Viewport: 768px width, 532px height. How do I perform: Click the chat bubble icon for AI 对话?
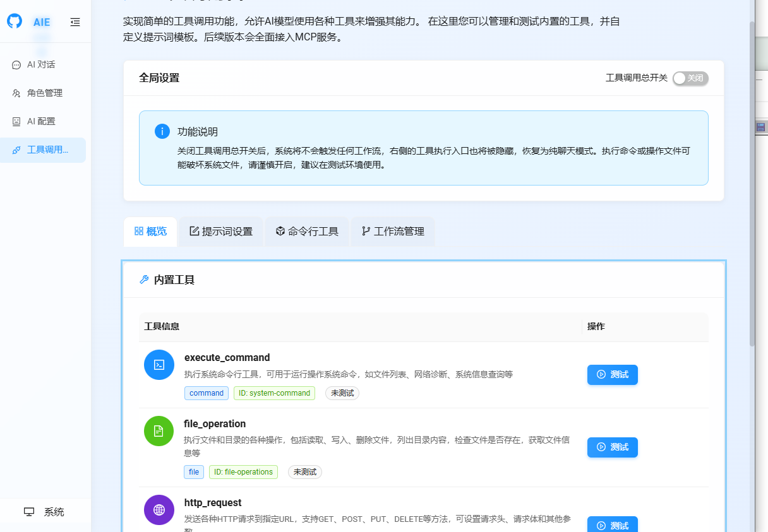pos(16,65)
